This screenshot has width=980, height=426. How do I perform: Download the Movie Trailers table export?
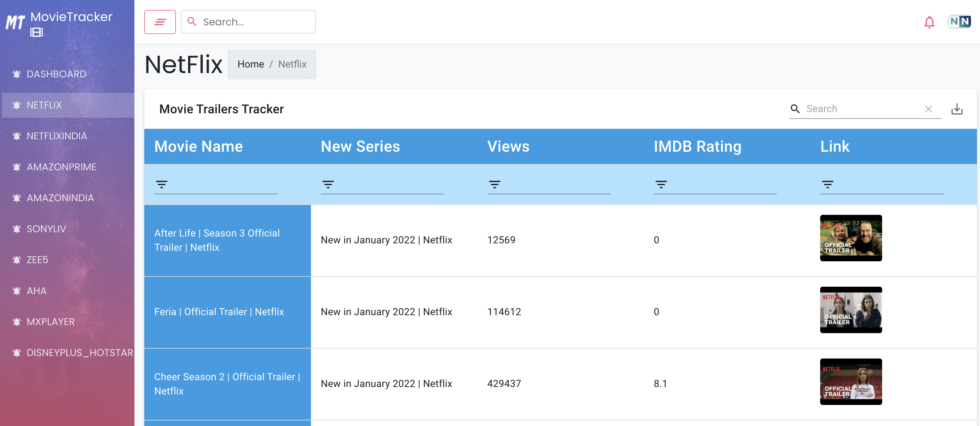pos(957,109)
